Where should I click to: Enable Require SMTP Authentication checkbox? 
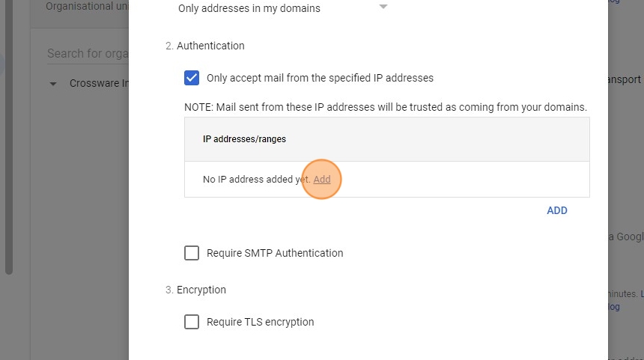pyautogui.click(x=192, y=253)
